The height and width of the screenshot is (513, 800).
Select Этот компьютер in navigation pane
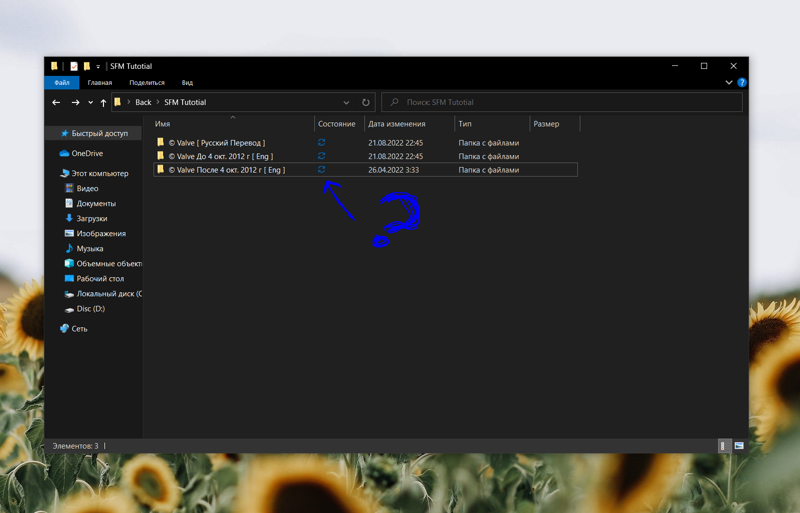(94, 174)
